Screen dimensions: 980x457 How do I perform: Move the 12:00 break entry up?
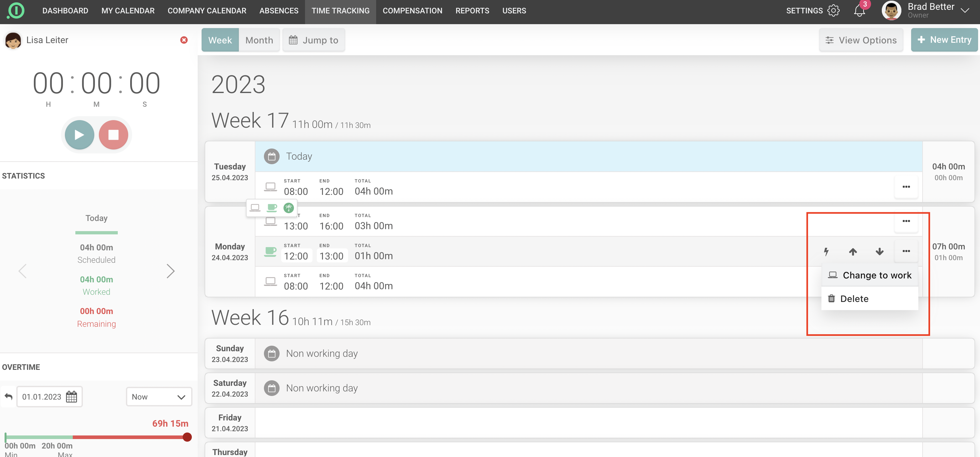(852, 251)
